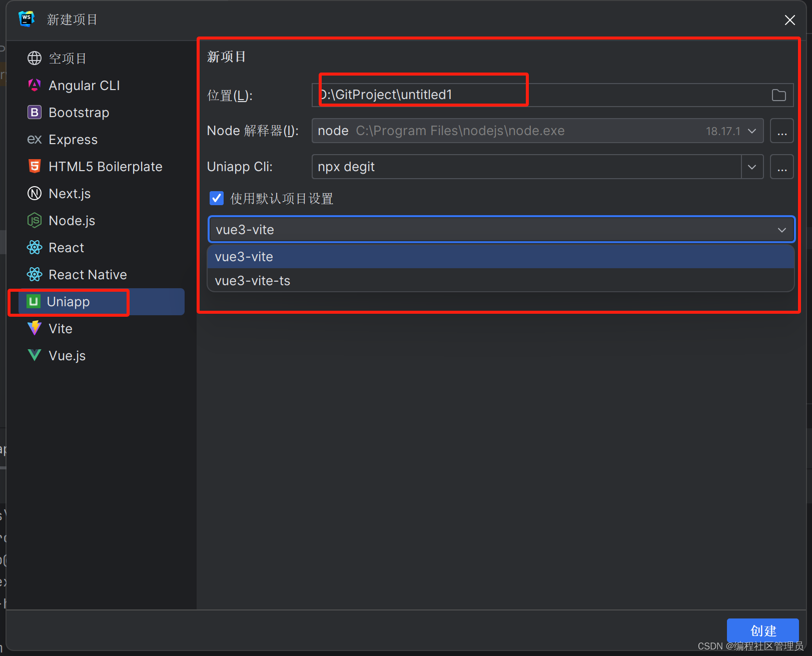Browse for project location via folder icon
This screenshot has width=812, height=656.
[x=778, y=95]
